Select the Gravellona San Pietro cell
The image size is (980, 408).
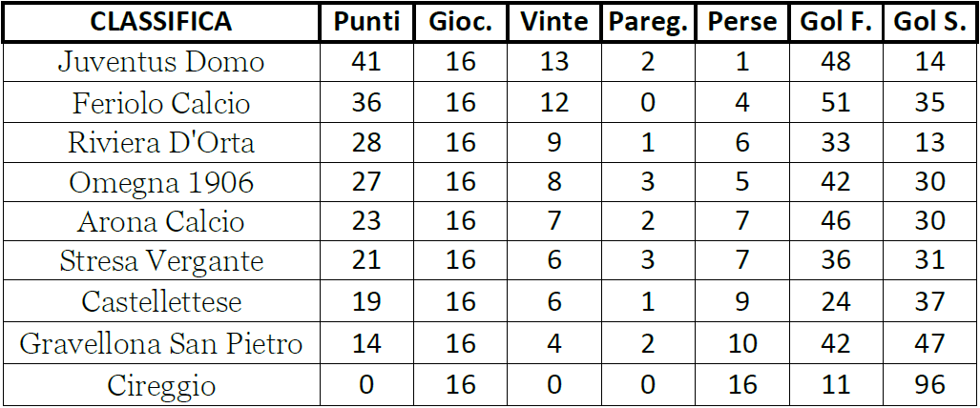[161, 343]
